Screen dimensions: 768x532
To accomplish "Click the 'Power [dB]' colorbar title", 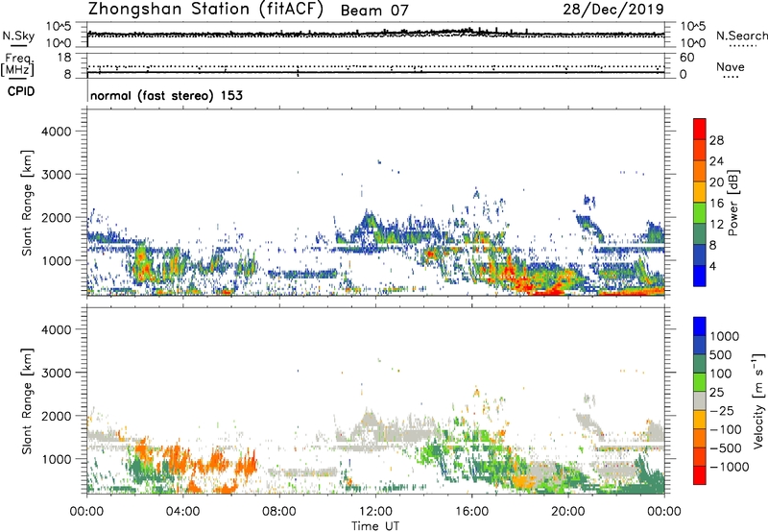I will [733, 203].
